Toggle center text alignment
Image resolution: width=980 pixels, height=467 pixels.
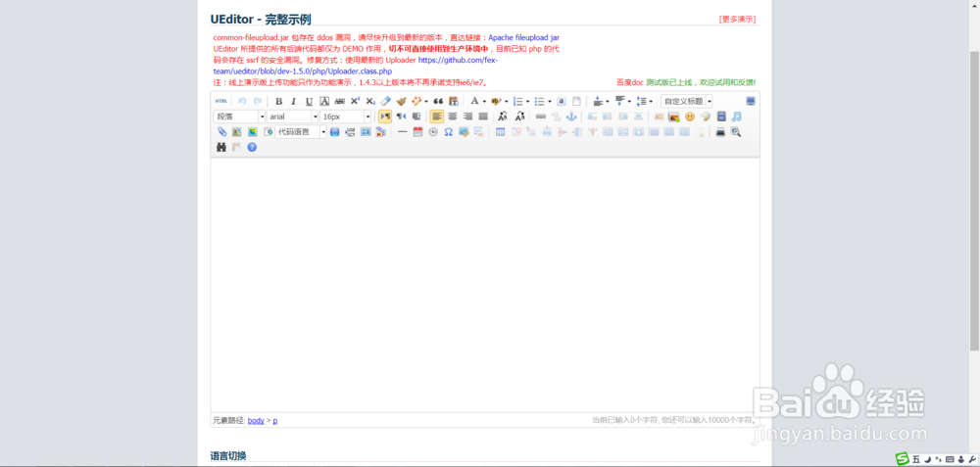click(453, 117)
